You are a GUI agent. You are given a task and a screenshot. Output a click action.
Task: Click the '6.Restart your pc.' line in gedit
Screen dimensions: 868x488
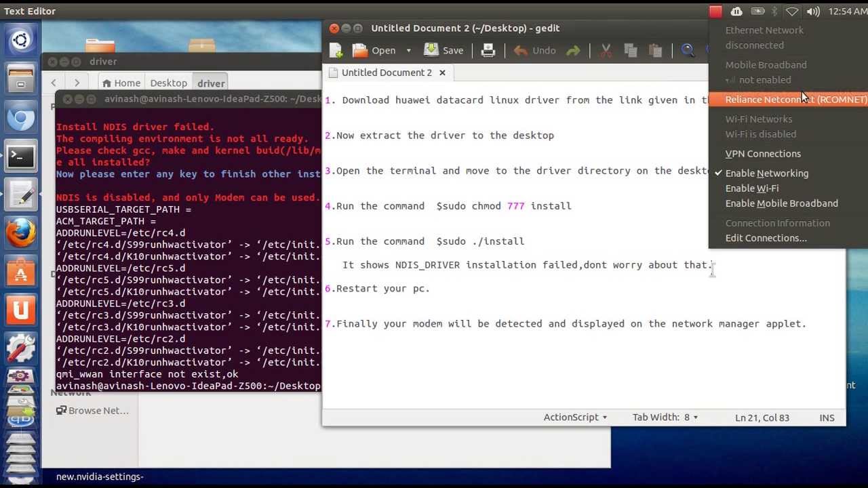click(x=377, y=288)
